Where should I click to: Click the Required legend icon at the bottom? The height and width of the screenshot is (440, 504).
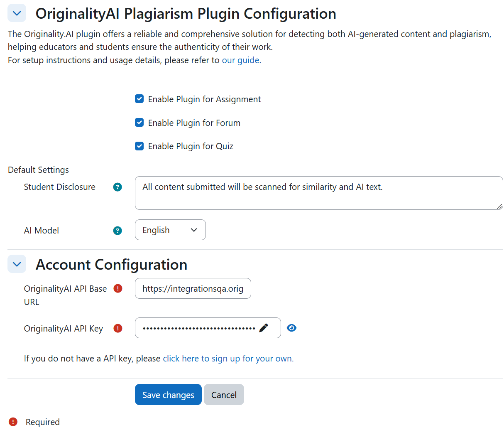tap(13, 422)
